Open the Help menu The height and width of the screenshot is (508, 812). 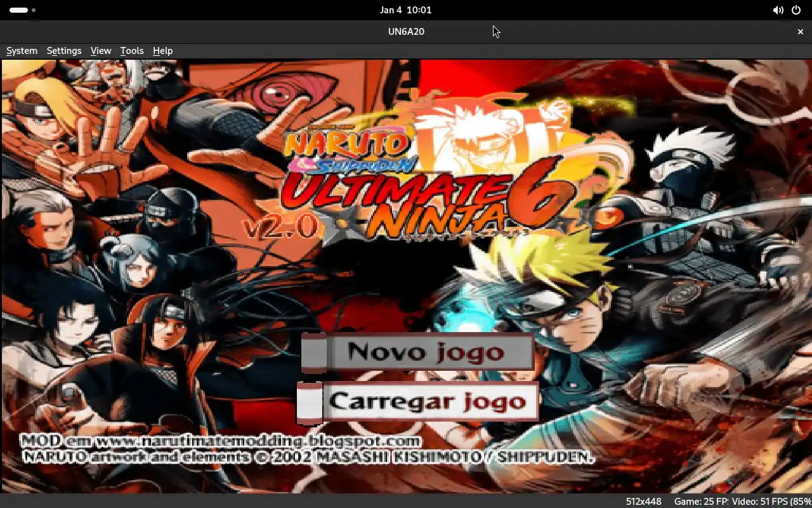click(x=162, y=51)
